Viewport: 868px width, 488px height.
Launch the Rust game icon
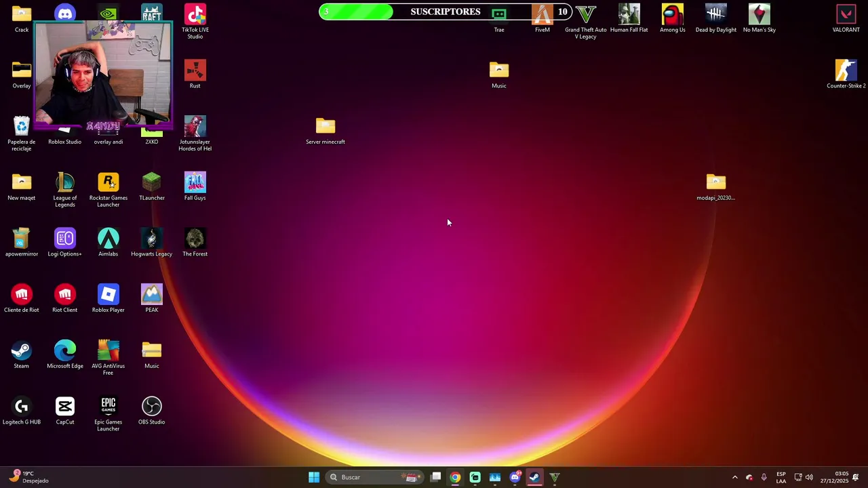point(195,74)
